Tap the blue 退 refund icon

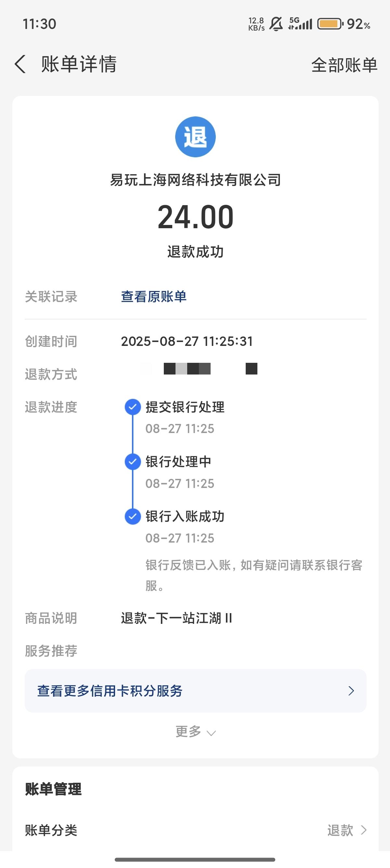(195, 137)
